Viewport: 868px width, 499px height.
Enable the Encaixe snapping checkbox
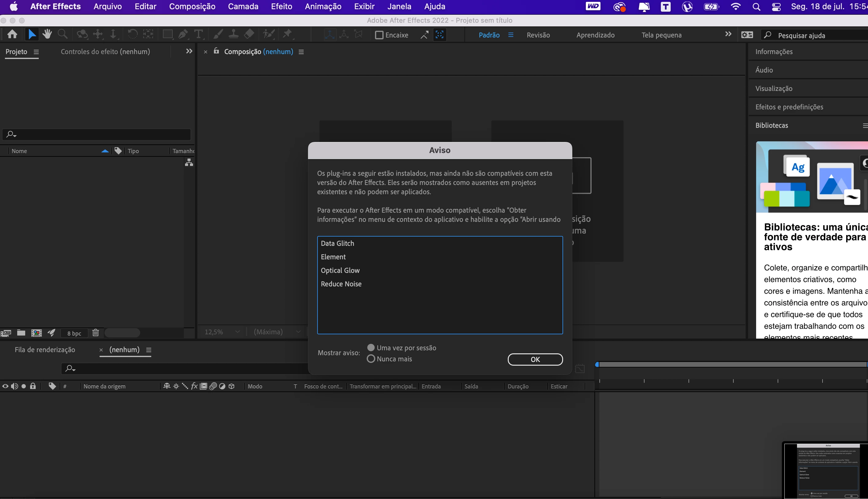[379, 35]
